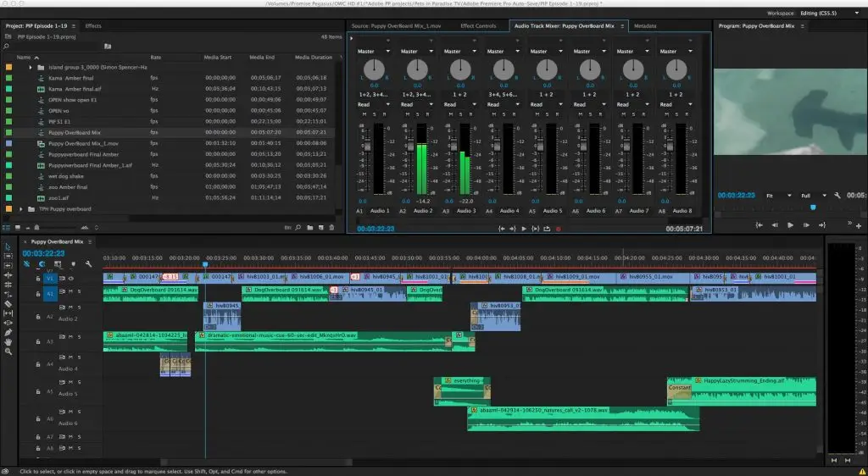Switch project panel to icon view

click(18, 227)
